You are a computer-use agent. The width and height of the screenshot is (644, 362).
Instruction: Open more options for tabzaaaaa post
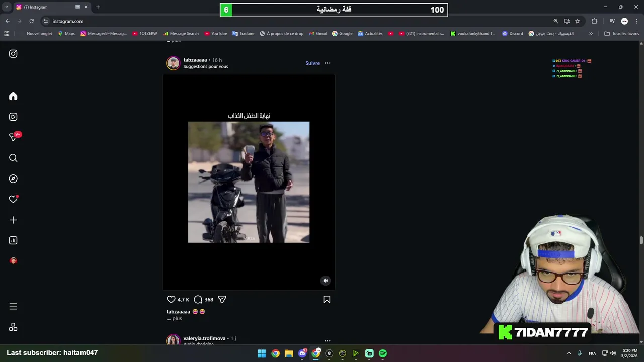pyautogui.click(x=327, y=63)
